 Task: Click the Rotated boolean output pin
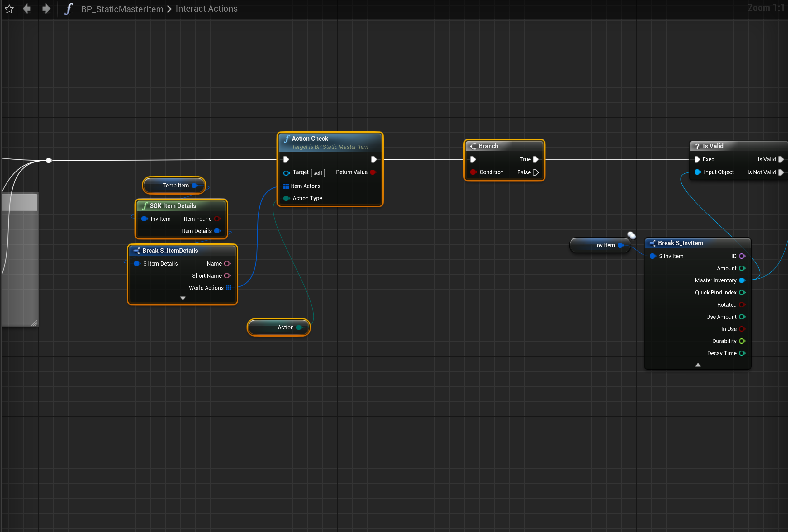point(742,305)
